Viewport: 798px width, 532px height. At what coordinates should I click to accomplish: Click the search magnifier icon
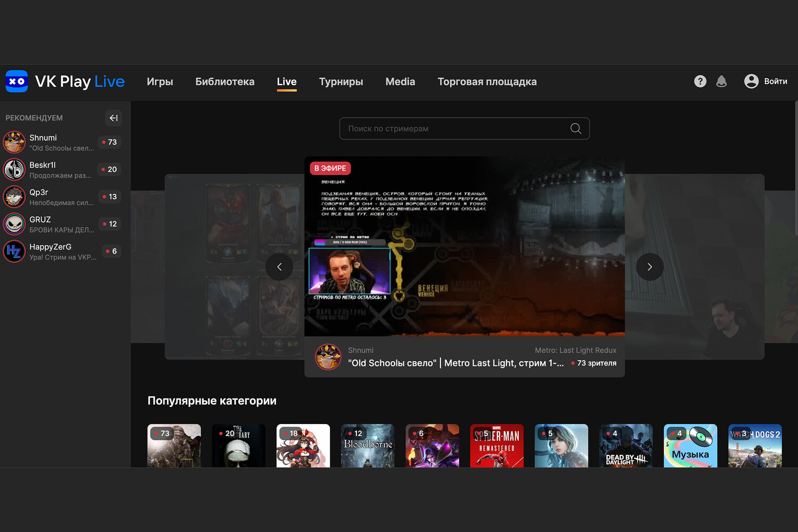pyautogui.click(x=576, y=129)
